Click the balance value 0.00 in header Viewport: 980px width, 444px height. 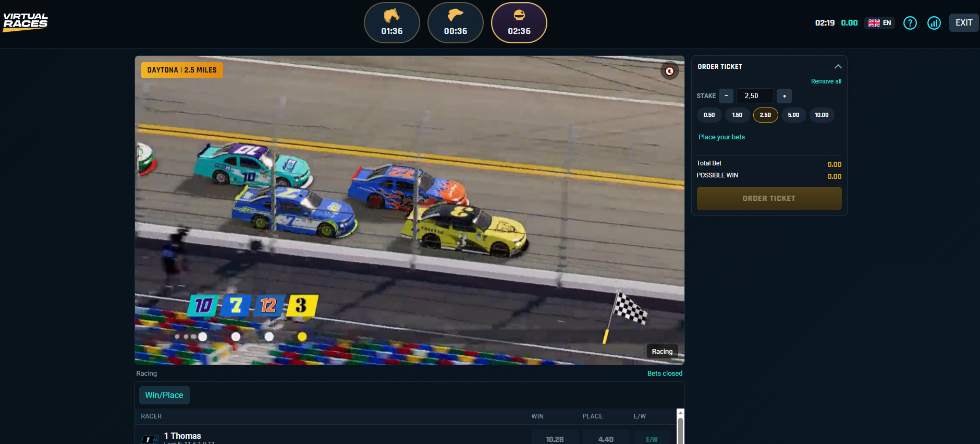tap(850, 23)
